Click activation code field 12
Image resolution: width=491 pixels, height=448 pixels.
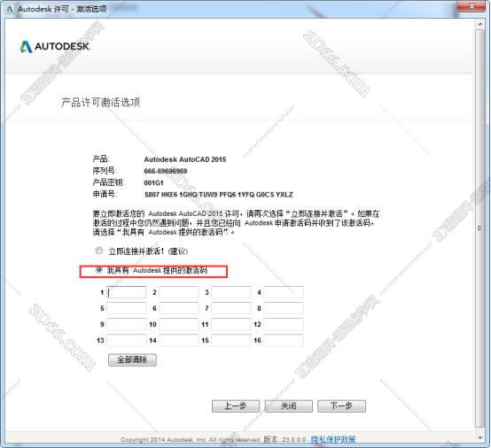click(x=284, y=324)
